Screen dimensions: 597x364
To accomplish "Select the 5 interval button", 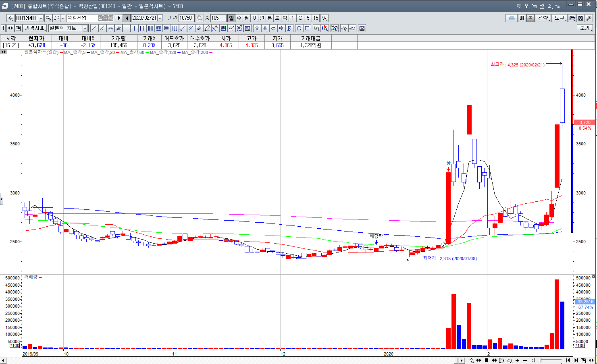I will point(308,18).
